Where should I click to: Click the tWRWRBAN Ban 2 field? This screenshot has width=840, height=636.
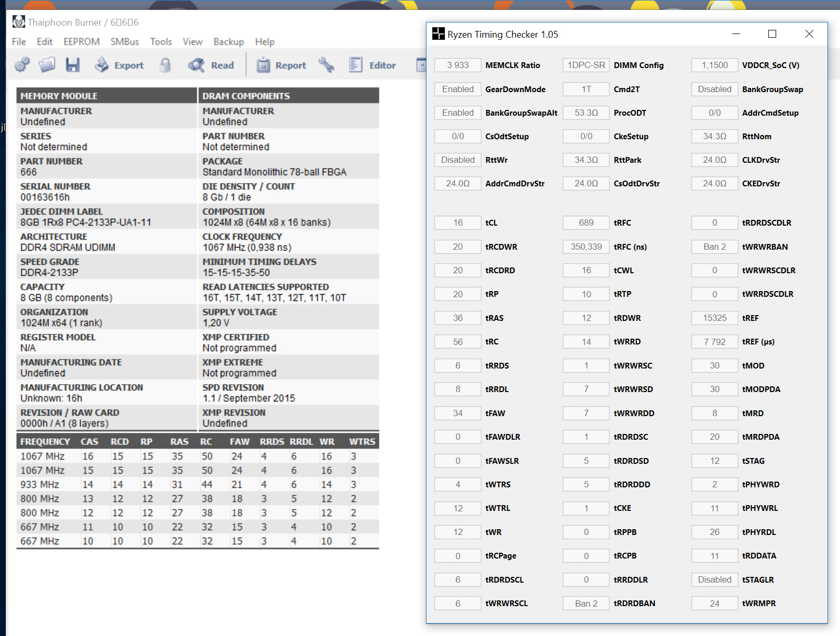[715, 247]
